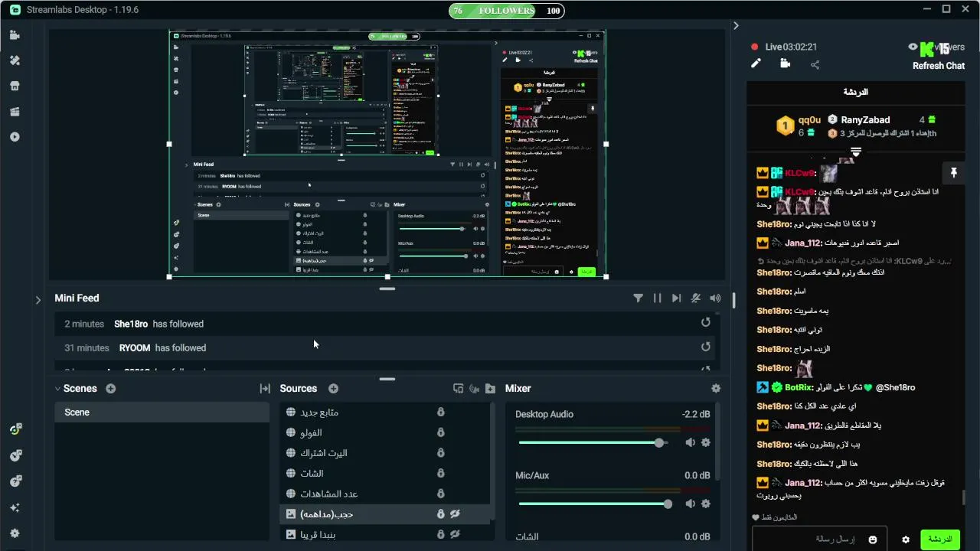Edit stream info with pencil icon
Screen dimensions: 980x551
coord(756,64)
